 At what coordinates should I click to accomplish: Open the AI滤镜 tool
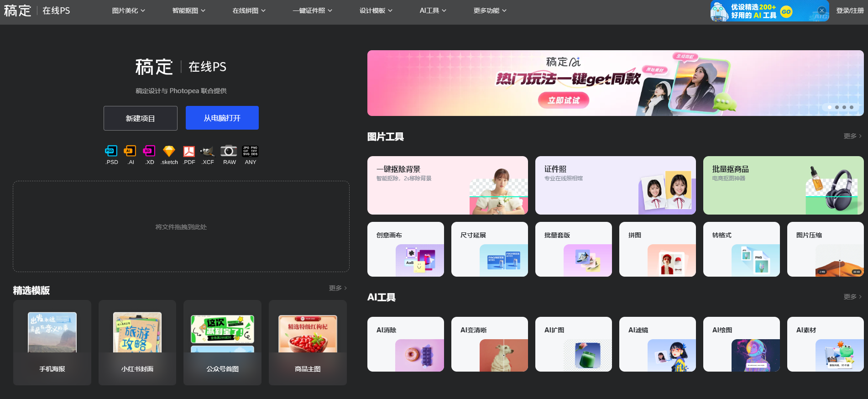coord(658,344)
